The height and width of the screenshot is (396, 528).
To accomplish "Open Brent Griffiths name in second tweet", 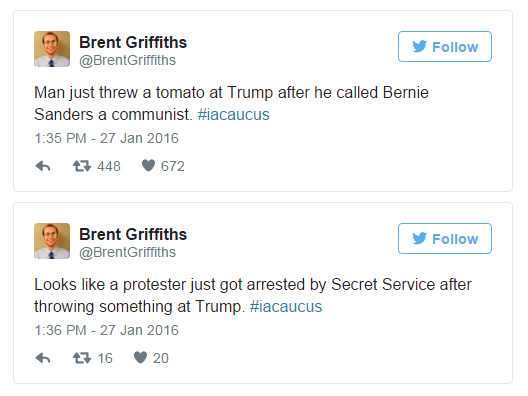I will point(133,234).
